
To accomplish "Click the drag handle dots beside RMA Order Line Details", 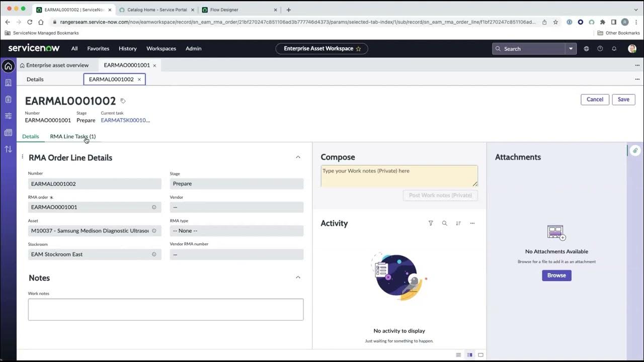I will click(22, 157).
